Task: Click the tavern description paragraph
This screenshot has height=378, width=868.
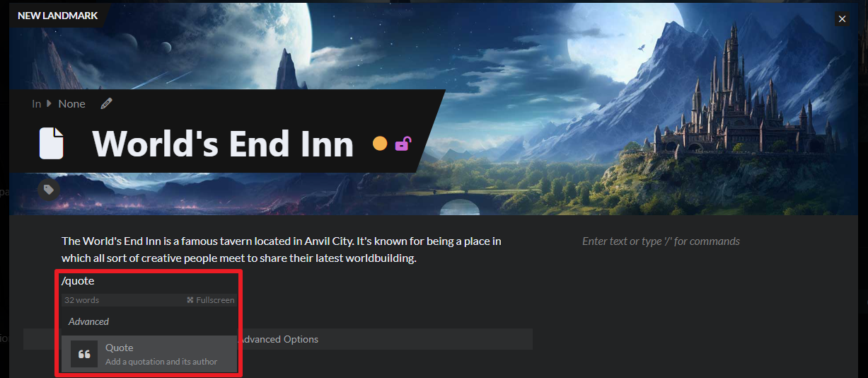Action: [x=282, y=249]
